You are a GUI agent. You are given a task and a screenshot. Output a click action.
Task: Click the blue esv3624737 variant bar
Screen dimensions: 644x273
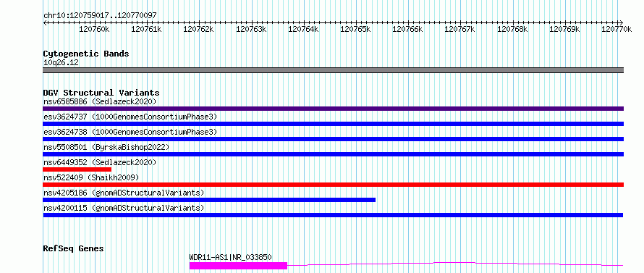pyautogui.click(x=334, y=124)
